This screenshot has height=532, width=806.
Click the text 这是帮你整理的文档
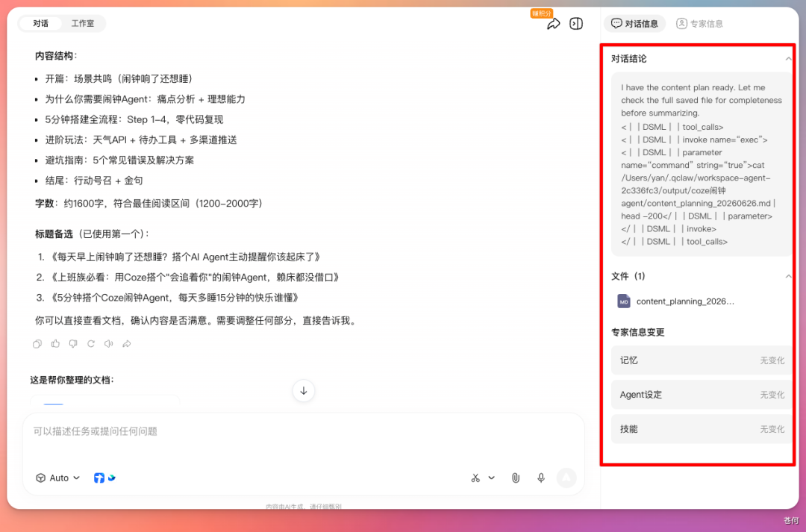(72, 381)
